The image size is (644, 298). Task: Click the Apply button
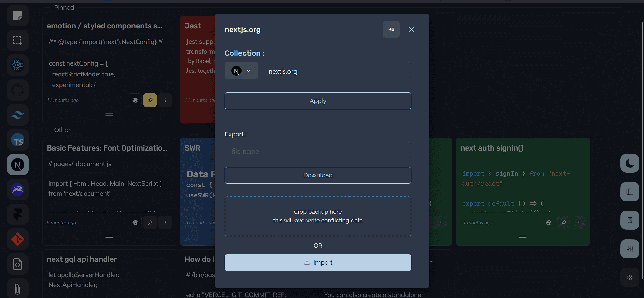(x=318, y=101)
